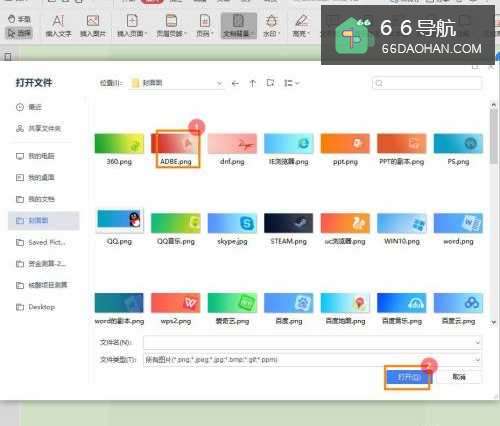The height and width of the screenshot is (426, 500).
Task: Select the hand tool in the toolbar
Action: pos(19,19)
